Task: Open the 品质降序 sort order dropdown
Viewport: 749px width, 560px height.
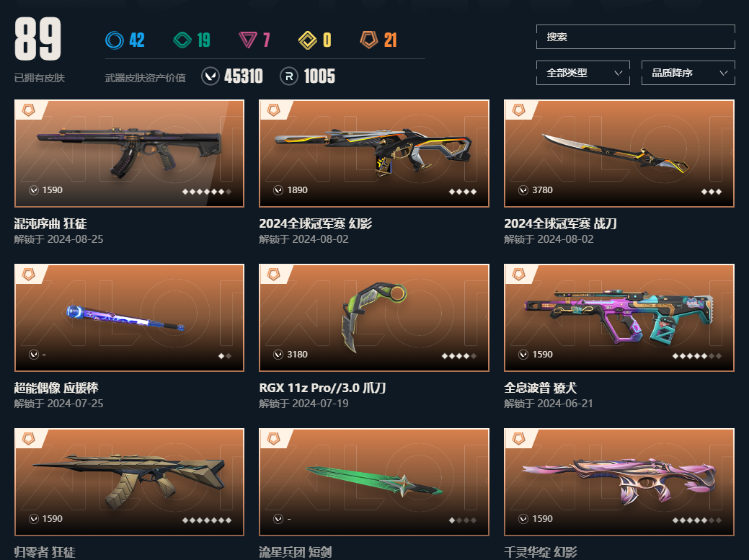Action: click(688, 73)
